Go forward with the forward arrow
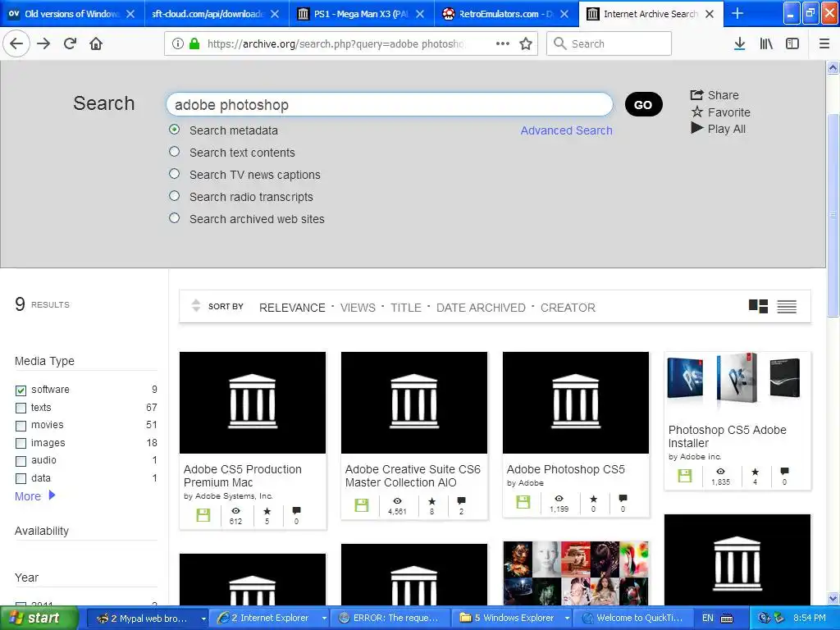840x630 pixels. coord(44,43)
